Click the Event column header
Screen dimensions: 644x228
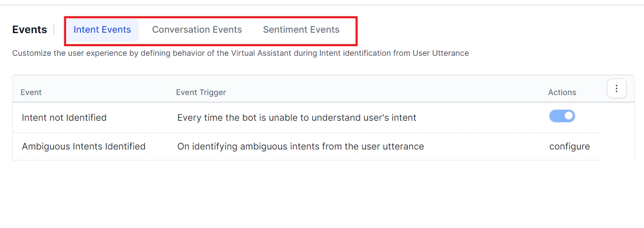tap(31, 92)
